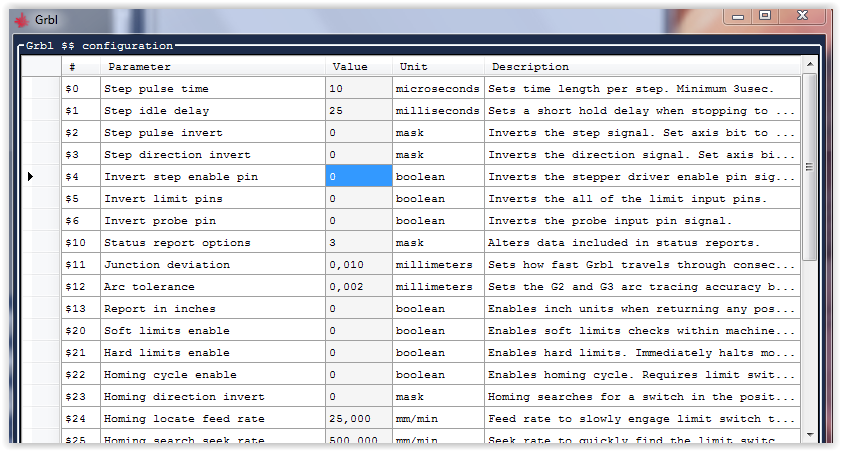
Task: Click the row header for the $0 row
Action: coord(42,88)
